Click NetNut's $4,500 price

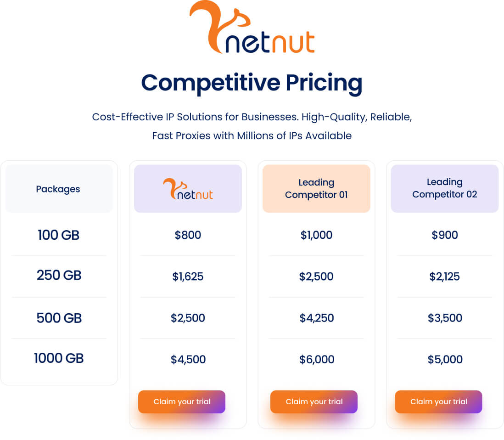coord(188,360)
